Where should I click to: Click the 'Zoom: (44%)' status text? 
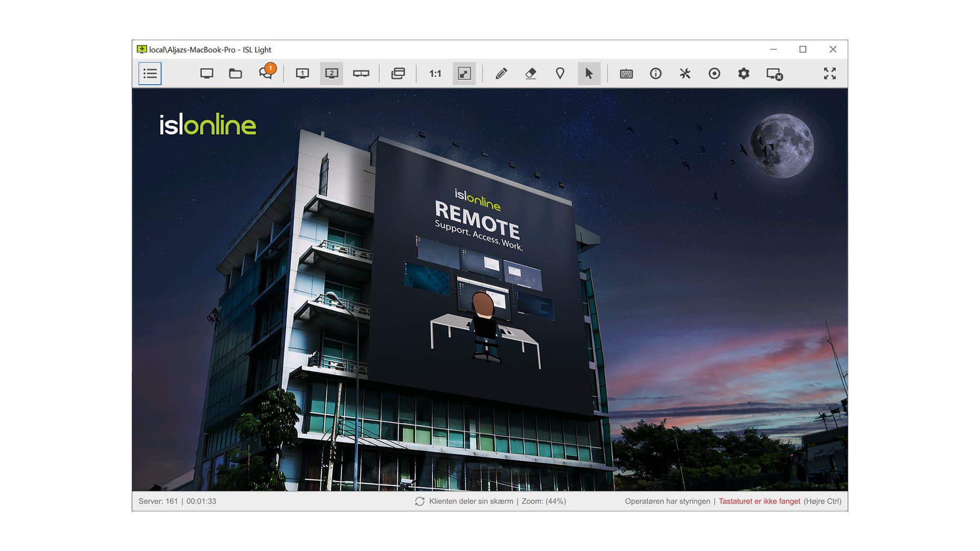coord(544,502)
